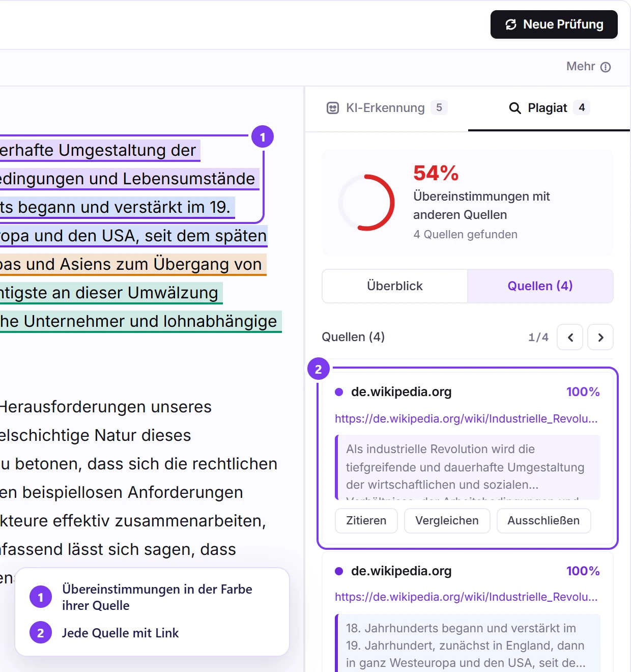631x672 pixels.
Task: Open the Mehr info link
Action: pyautogui.click(x=588, y=67)
